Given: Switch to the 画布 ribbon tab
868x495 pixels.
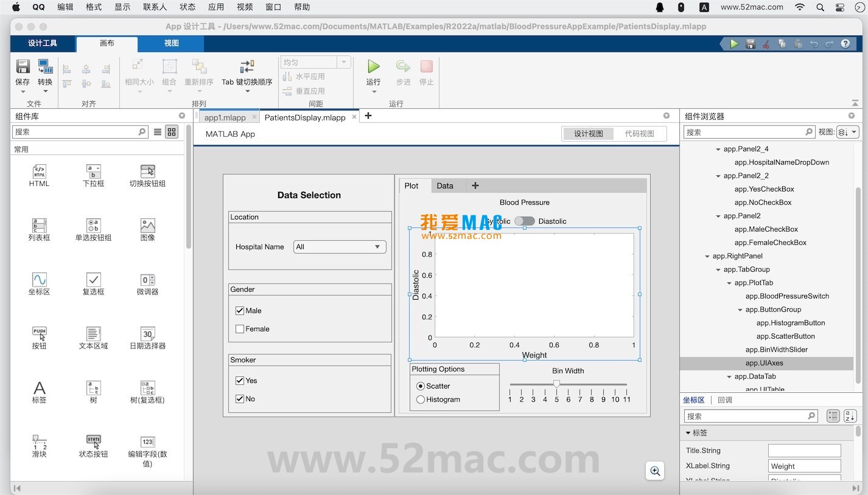Looking at the screenshot, I should point(107,43).
